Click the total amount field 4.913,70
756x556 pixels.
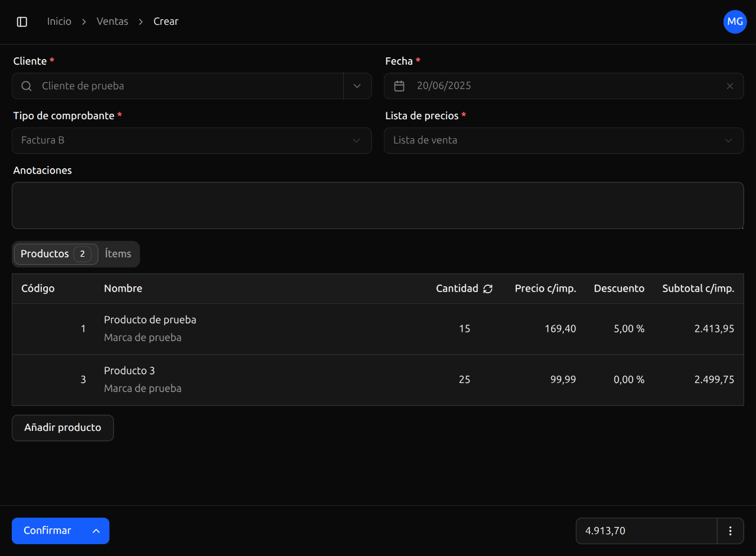[x=646, y=531]
